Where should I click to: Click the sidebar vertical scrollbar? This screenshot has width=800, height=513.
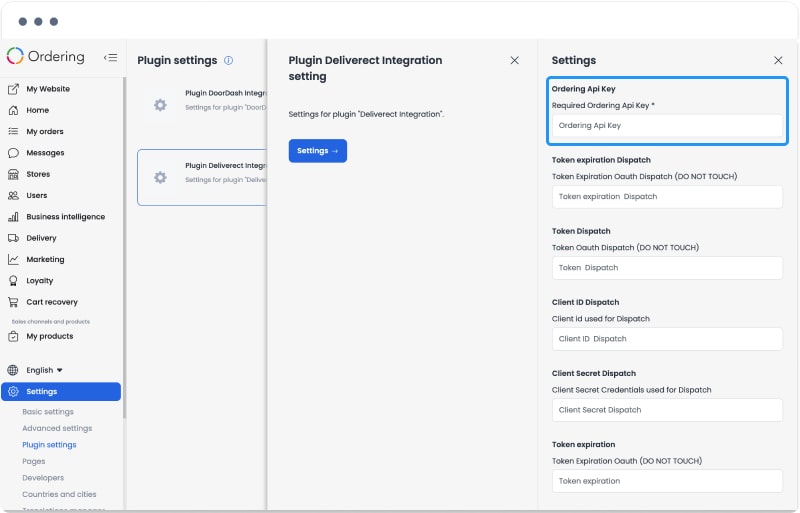click(124, 248)
